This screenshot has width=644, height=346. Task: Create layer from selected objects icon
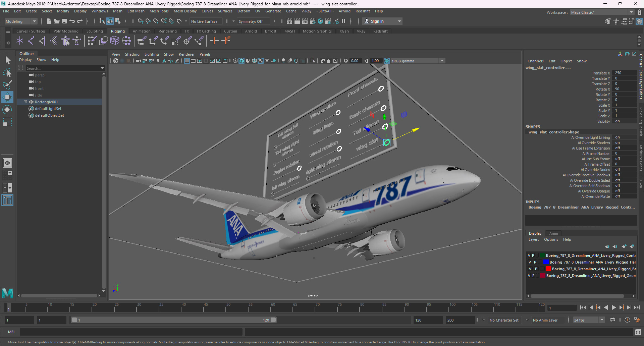tap(632, 246)
